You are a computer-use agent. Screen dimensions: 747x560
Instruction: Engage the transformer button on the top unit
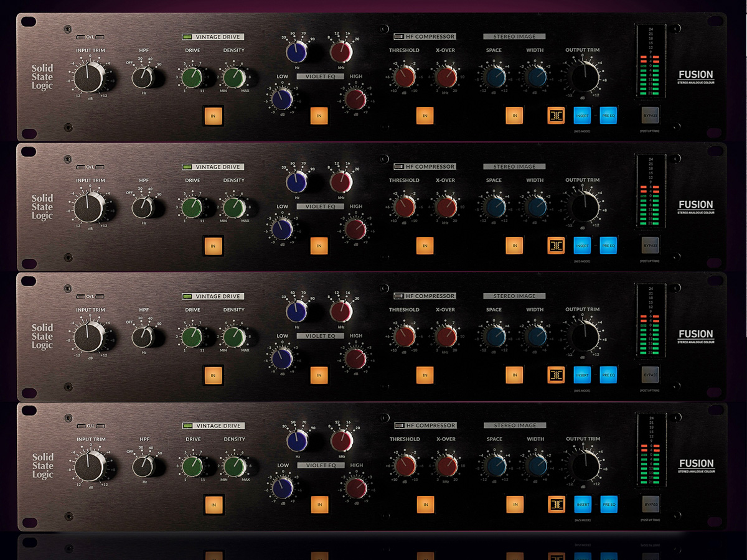556,115
